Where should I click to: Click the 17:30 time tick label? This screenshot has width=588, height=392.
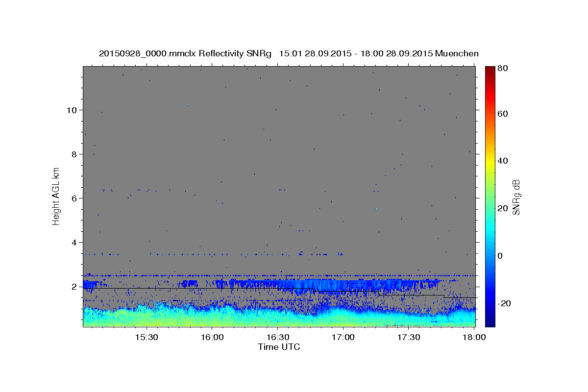[409, 338]
